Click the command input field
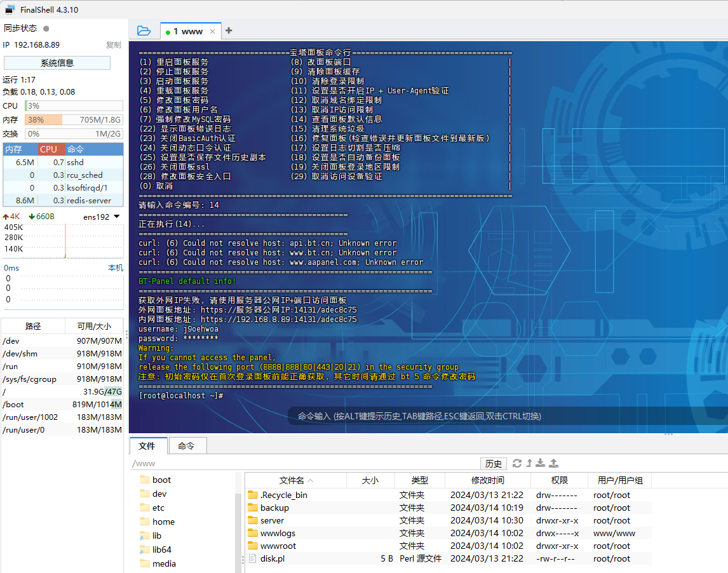The height and width of the screenshot is (573, 728). click(x=508, y=417)
